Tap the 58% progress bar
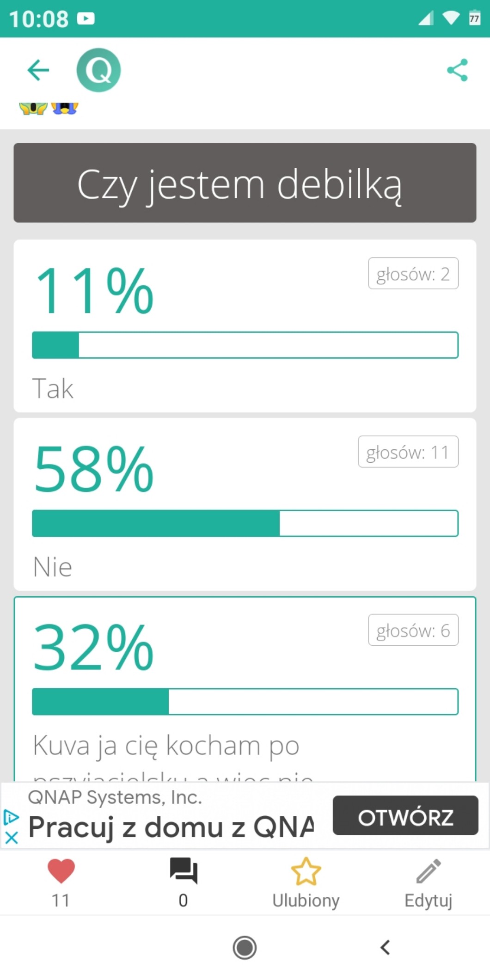Image resolution: width=490 pixels, height=980 pixels. (x=245, y=523)
